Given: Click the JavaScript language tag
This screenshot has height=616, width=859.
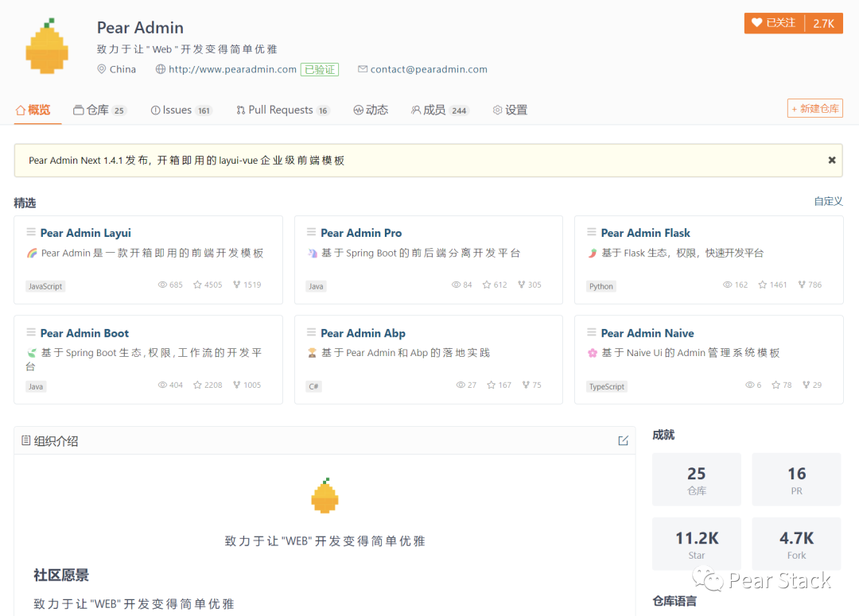Looking at the screenshot, I should click(45, 286).
